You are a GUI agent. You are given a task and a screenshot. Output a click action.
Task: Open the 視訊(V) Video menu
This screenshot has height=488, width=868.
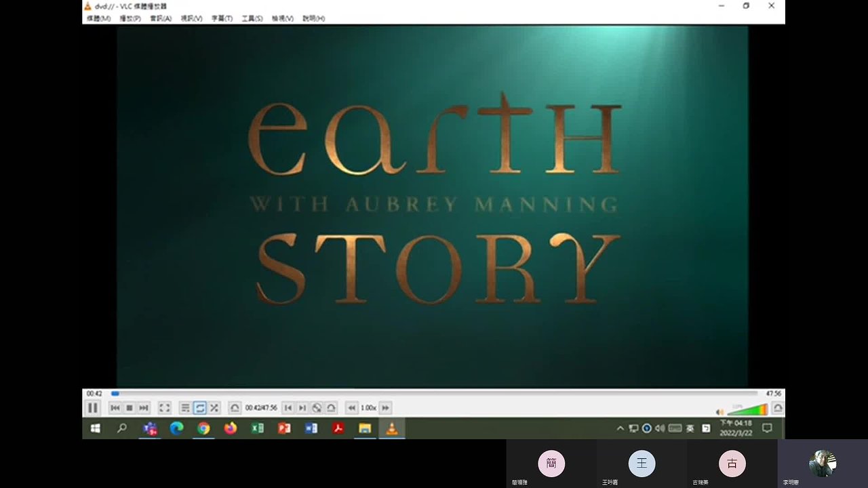tap(191, 18)
